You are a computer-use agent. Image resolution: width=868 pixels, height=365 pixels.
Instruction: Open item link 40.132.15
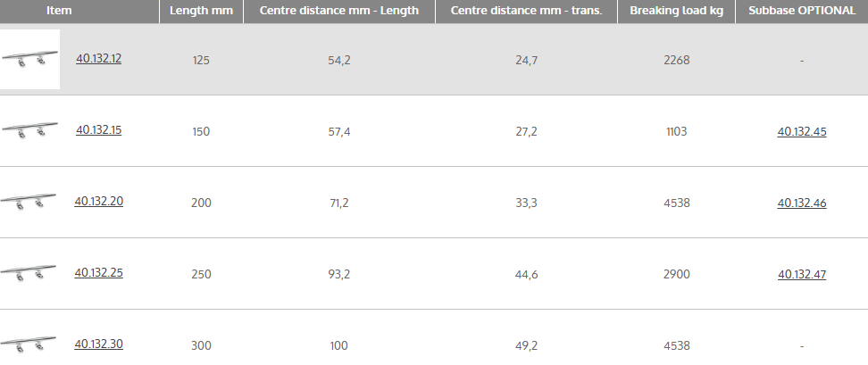tap(98, 130)
